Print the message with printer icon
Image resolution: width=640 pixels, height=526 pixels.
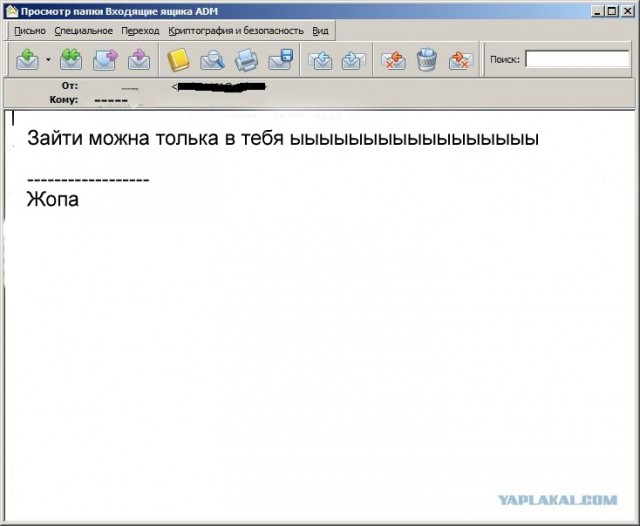coord(247,60)
